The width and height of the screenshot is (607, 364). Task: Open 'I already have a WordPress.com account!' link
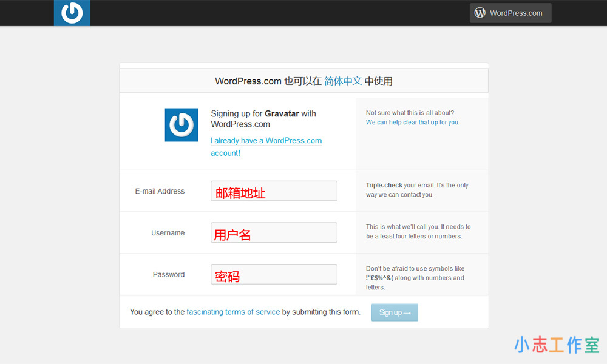pos(266,147)
